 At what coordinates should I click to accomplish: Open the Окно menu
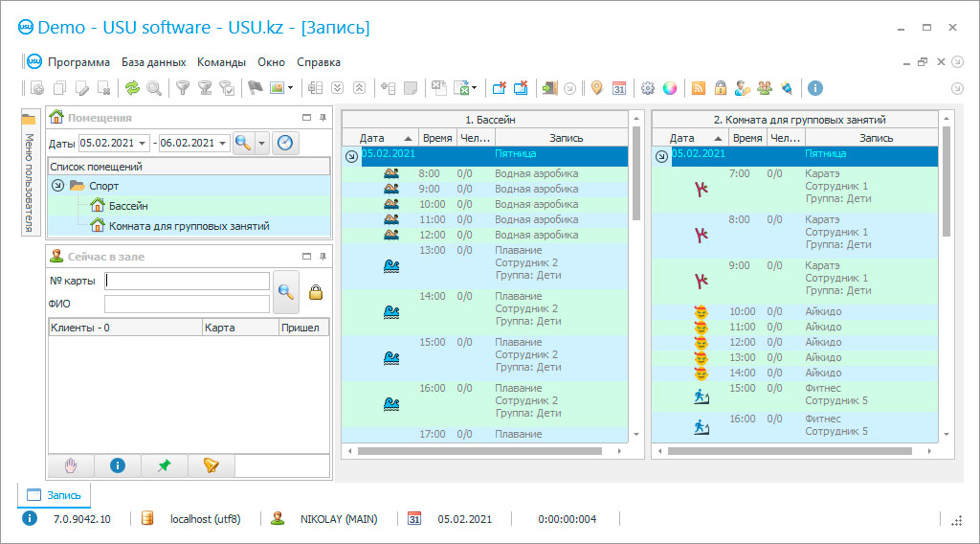click(271, 62)
